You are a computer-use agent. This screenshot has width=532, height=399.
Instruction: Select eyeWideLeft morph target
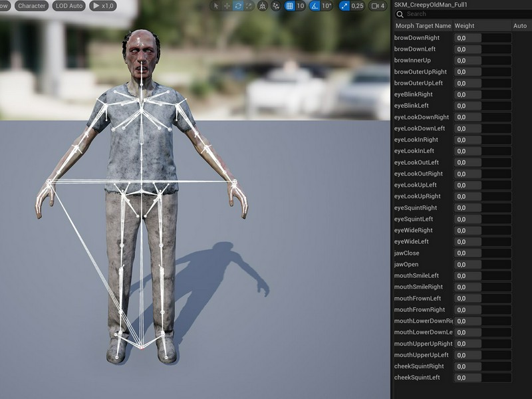411,241
